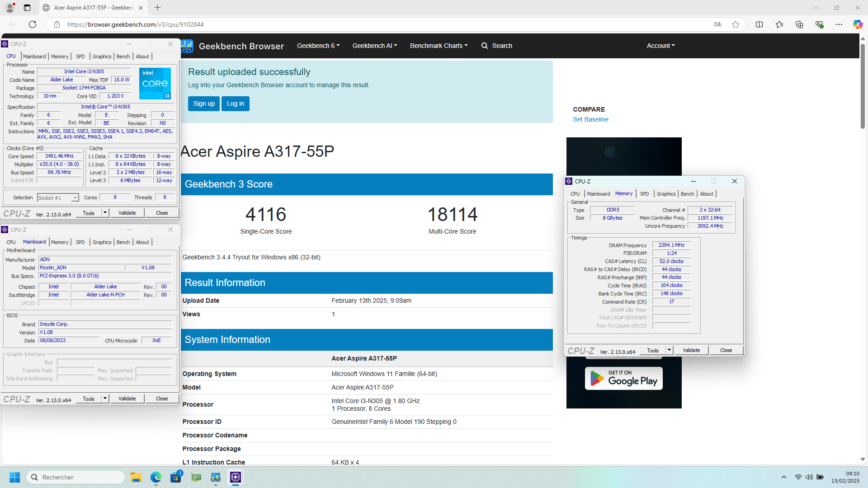The width and height of the screenshot is (868, 488).
Task: Click the Rechercher taskbar search box
Action: point(75,477)
